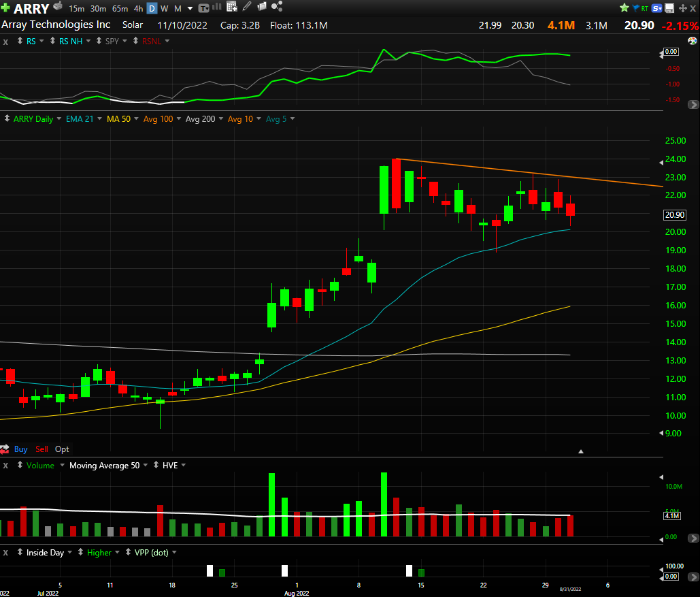The image size is (700, 597).
Task: Switch to the W weekly timeframe
Action: (x=165, y=8)
